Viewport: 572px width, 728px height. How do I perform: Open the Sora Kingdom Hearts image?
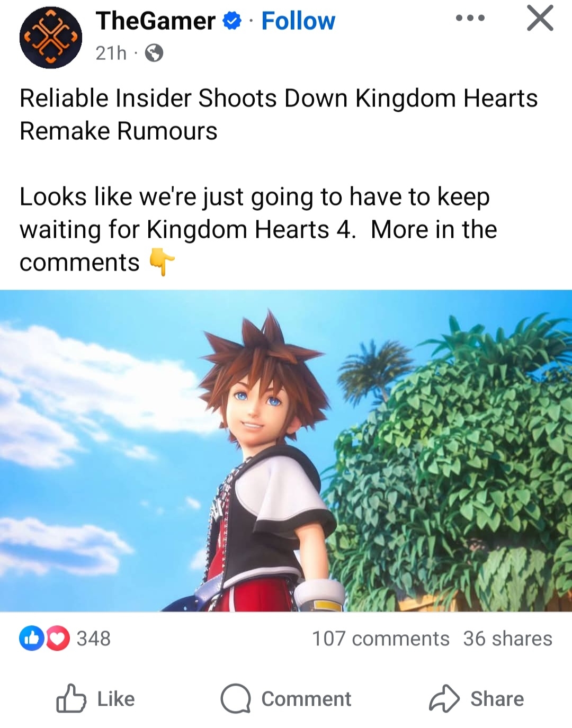(286, 451)
